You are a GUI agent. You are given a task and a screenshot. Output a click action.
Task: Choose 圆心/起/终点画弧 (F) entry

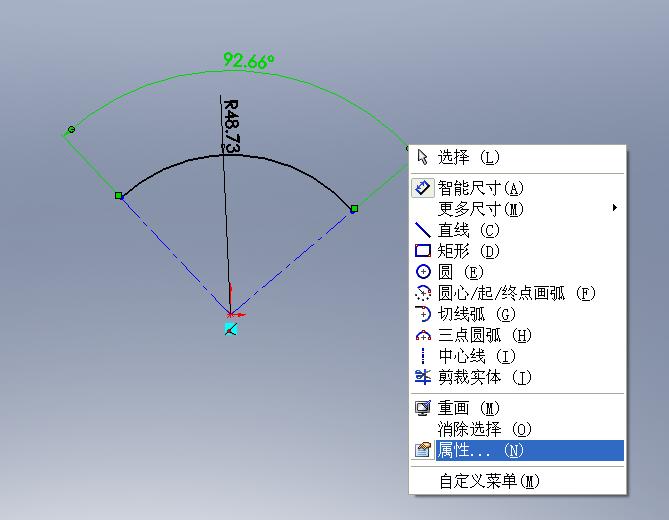[518, 293]
